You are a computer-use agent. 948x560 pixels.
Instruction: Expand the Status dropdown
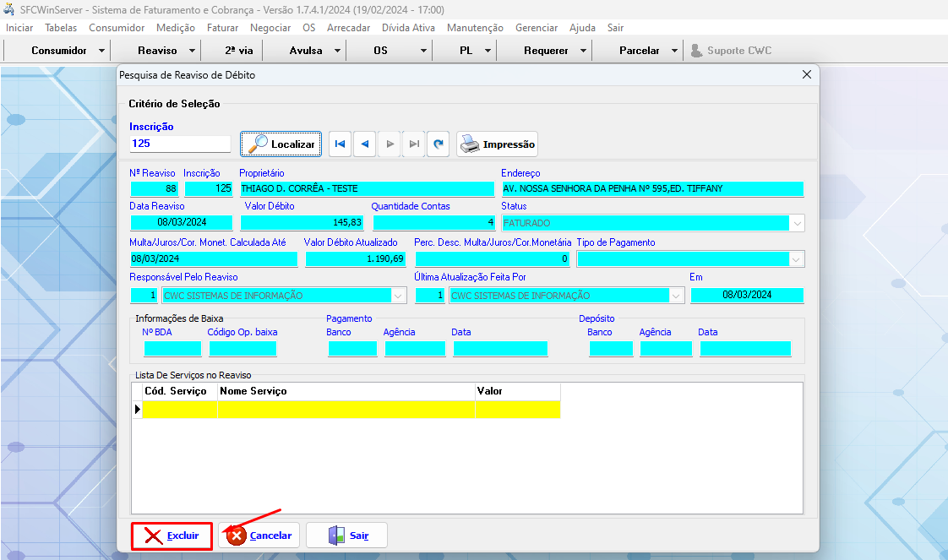[x=797, y=224]
